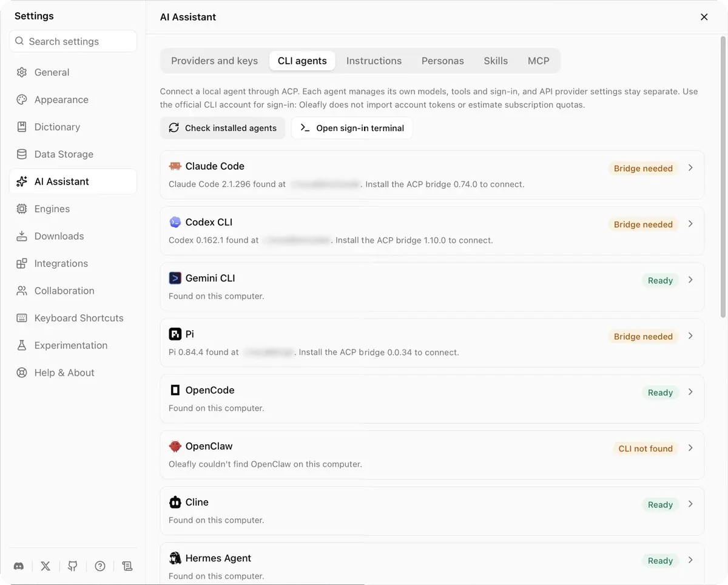The height and width of the screenshot is (585, 728).
Task: Click Bridge needed badge for Pi
Action: (x=643, y=336)
